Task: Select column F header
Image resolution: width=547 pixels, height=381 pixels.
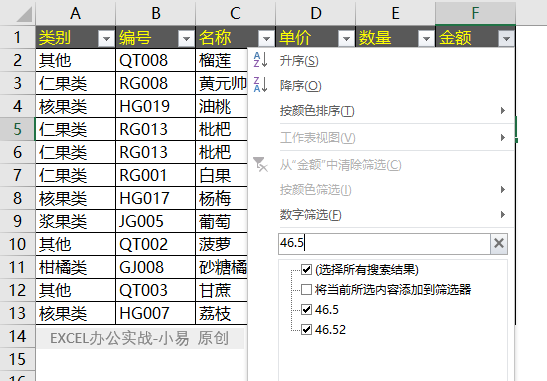Action: pos(475,14)
